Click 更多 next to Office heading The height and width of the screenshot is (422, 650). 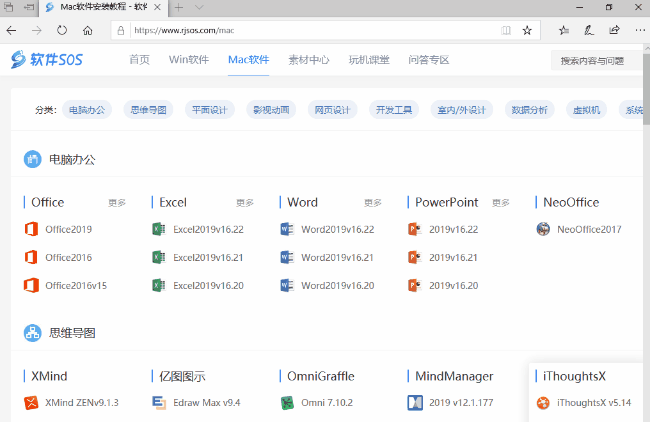click(117, 203)
